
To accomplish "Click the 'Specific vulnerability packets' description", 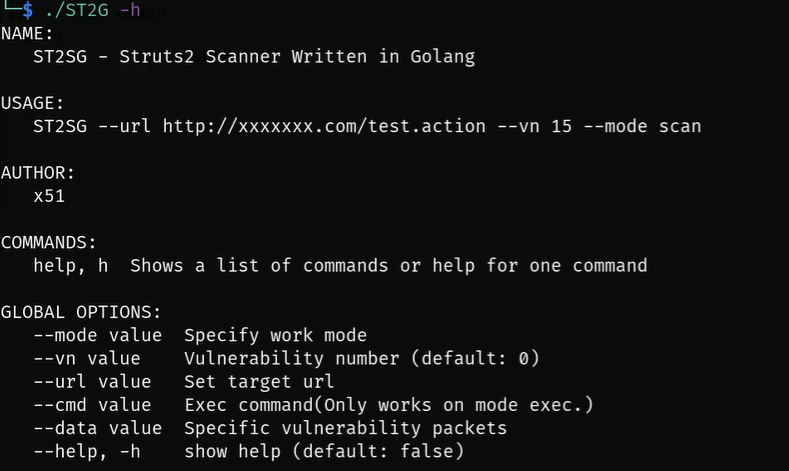I will click(345, 428).
